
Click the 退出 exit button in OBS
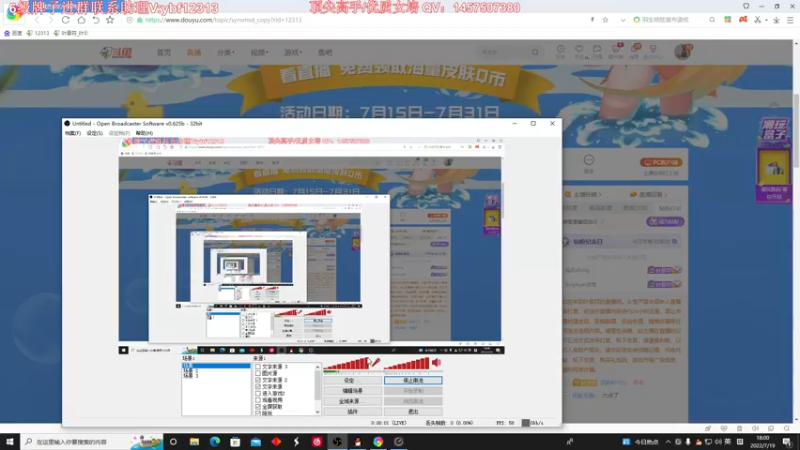tap(413, 411)
